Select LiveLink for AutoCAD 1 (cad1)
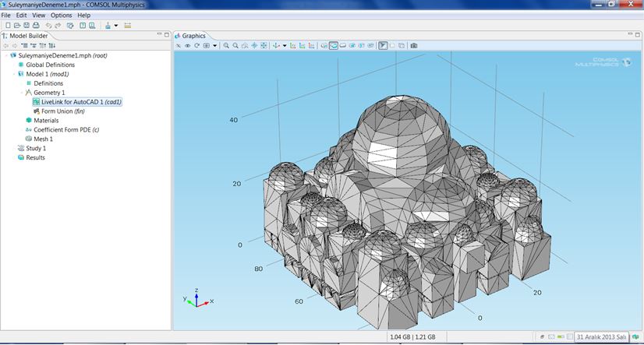Screen dimensions: 644x345 pos(77,102)
